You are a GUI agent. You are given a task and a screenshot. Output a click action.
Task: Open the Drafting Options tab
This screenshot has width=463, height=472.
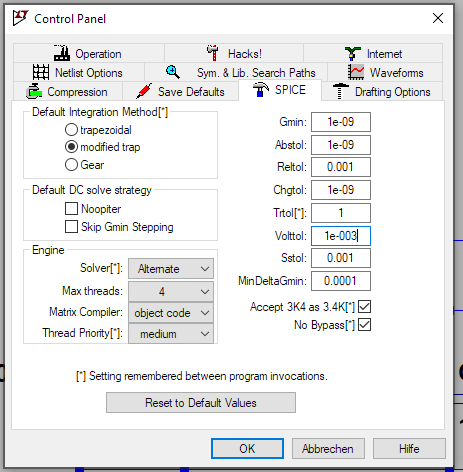(382, 91)
